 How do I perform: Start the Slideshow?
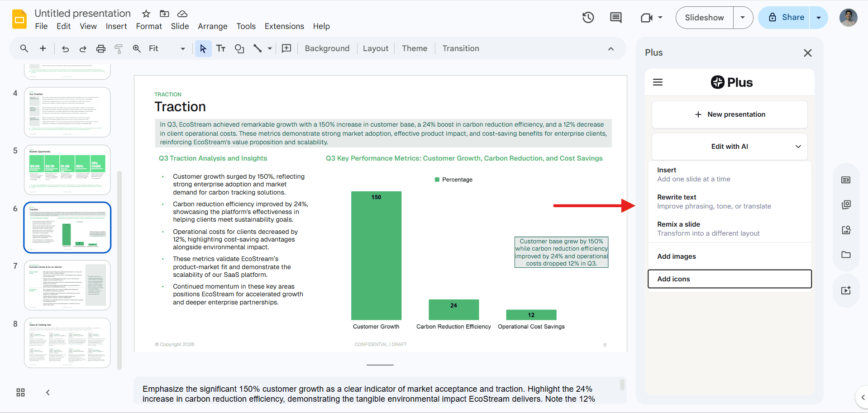click(704, 18)
